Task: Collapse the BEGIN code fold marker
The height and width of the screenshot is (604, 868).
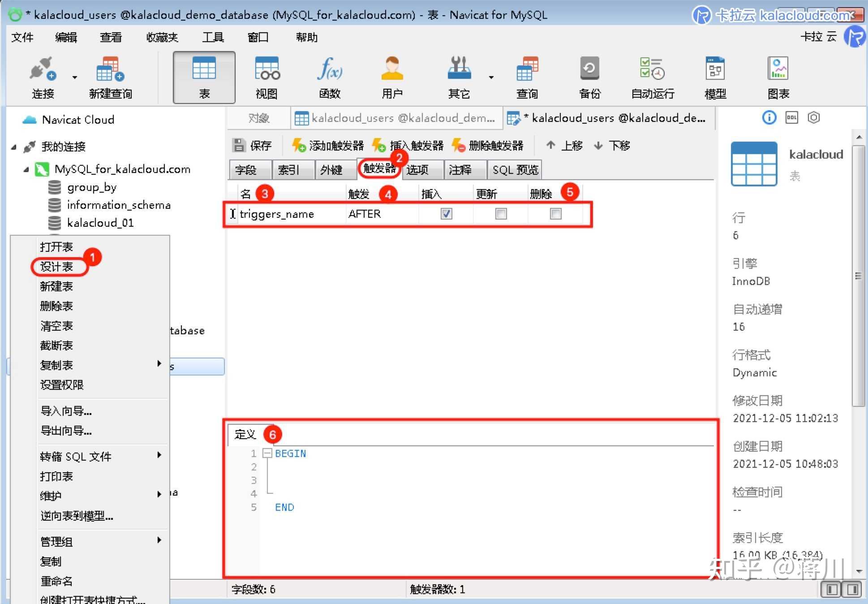Action: (267, 453)
